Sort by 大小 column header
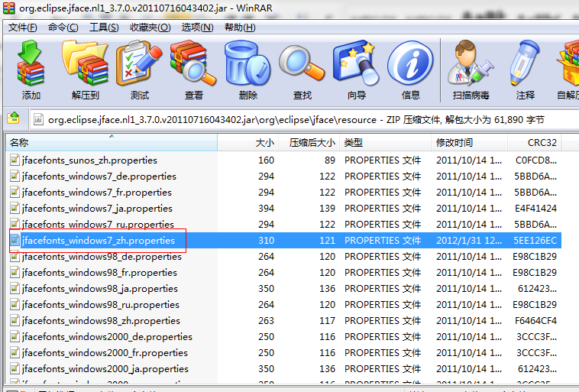Viewport: 579px width, 392px height. 248,143
